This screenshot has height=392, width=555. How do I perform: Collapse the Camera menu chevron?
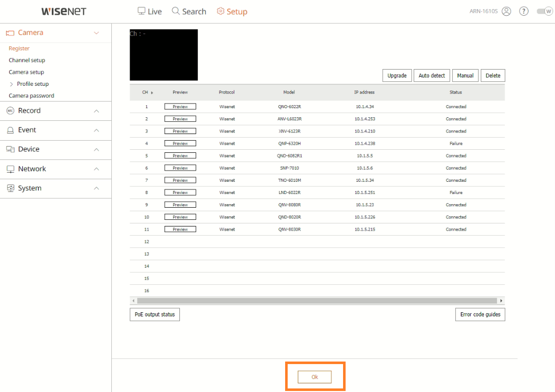pos(96,33)
